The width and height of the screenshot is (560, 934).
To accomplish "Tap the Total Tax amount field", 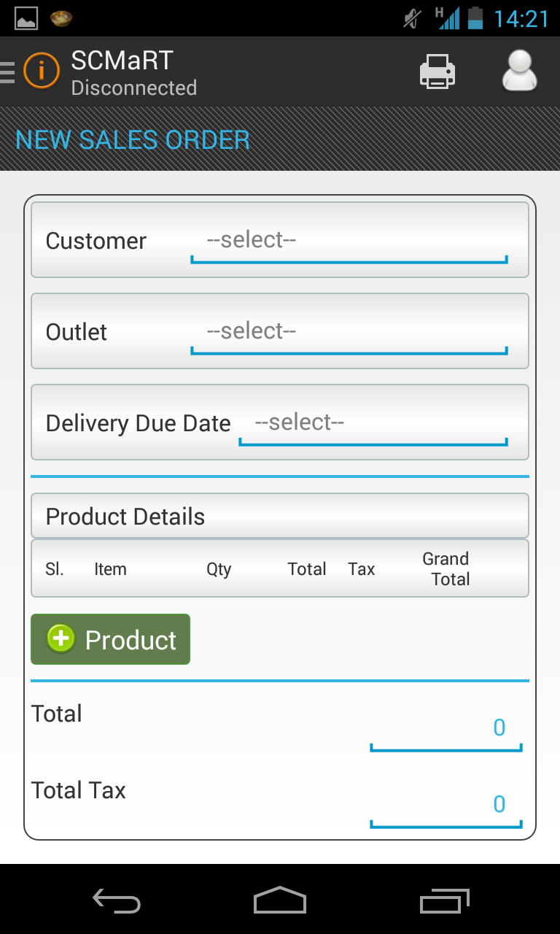I will click(446, 805).
